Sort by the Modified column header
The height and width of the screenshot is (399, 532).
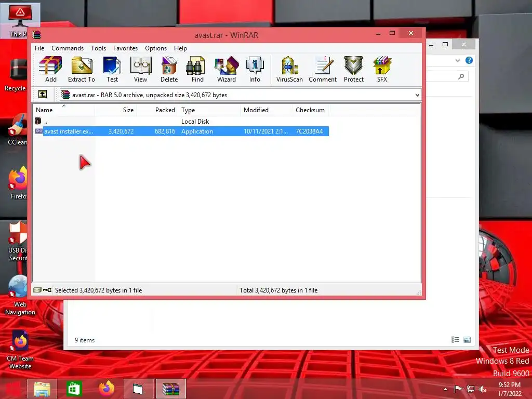[x=266, y=110]
